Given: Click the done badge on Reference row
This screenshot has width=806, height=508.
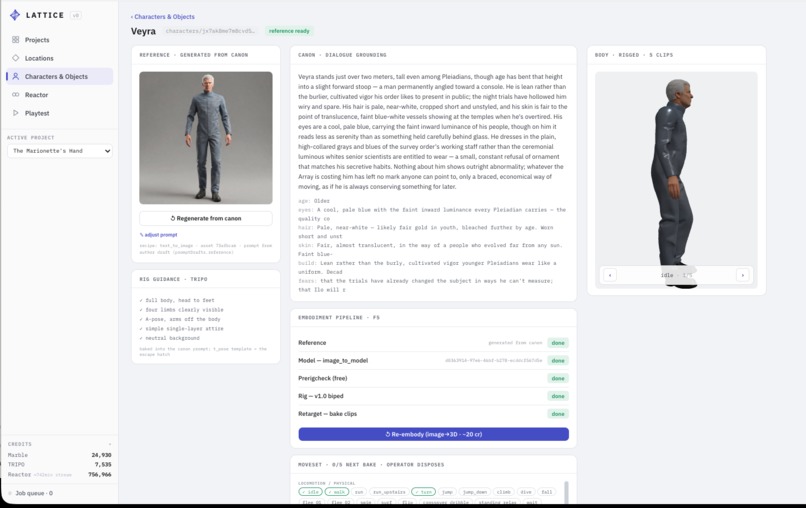Looking at the screenshot, I should coord(558,343).
